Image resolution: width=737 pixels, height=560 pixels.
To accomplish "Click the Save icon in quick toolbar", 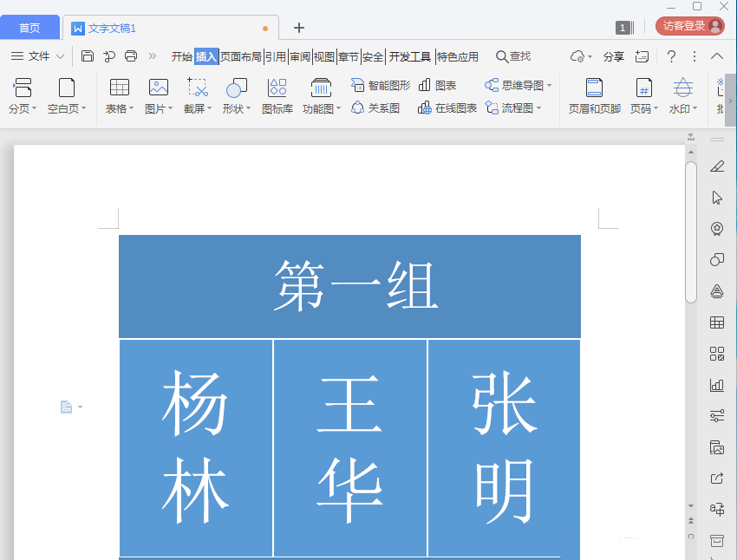I will click(x=88, y=56).
